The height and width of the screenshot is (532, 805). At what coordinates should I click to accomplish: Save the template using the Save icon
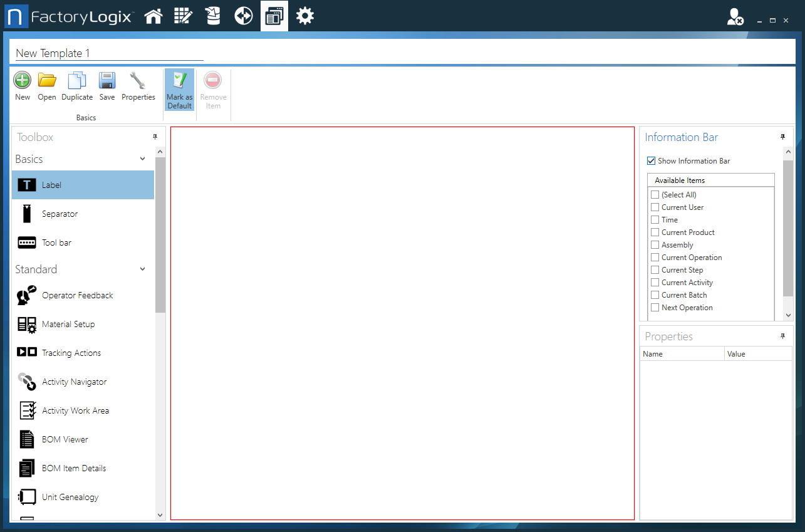point(106,85)
